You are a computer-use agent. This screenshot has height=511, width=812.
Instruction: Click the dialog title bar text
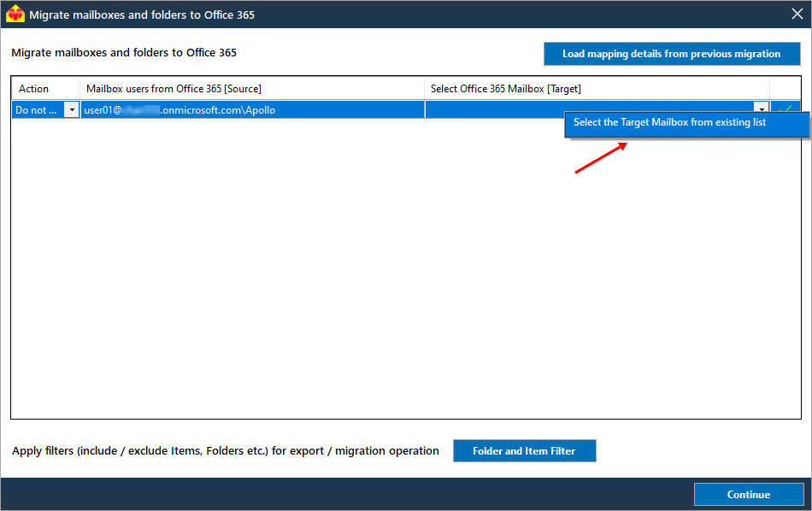point(142,15)
